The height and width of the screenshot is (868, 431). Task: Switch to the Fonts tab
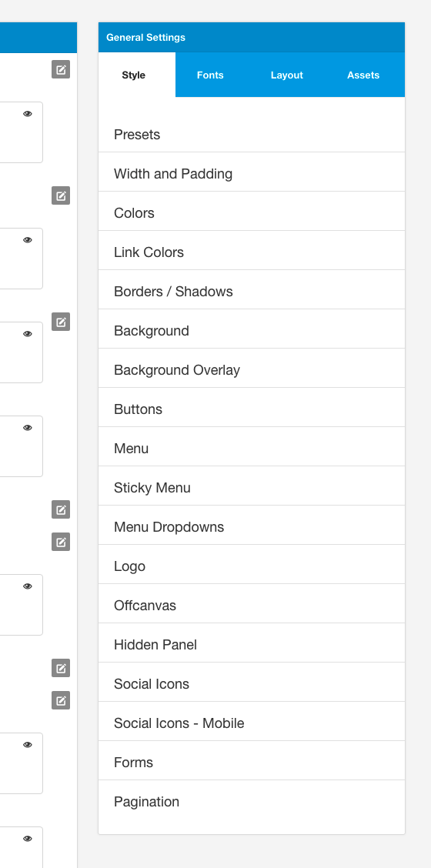point(211,75)
